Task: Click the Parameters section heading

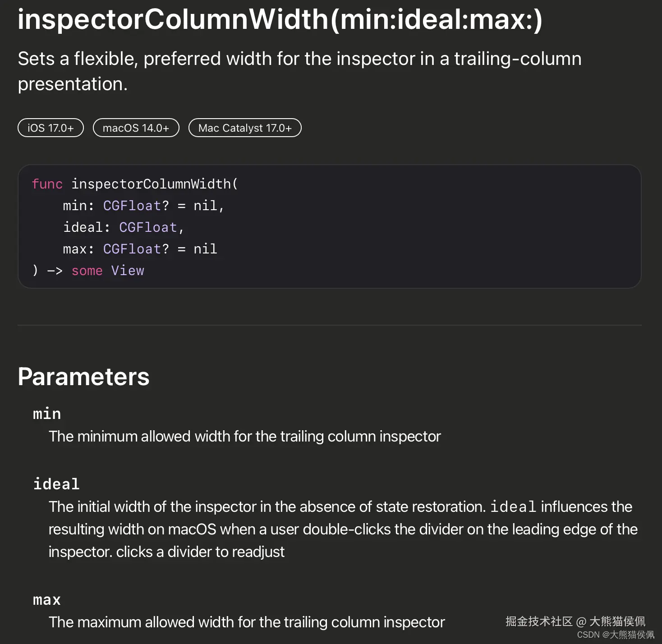Action: tap(83, 377)
